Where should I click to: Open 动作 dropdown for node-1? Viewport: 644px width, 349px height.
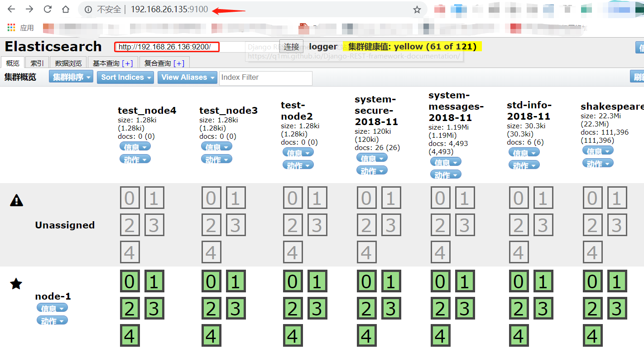[52, 321]
